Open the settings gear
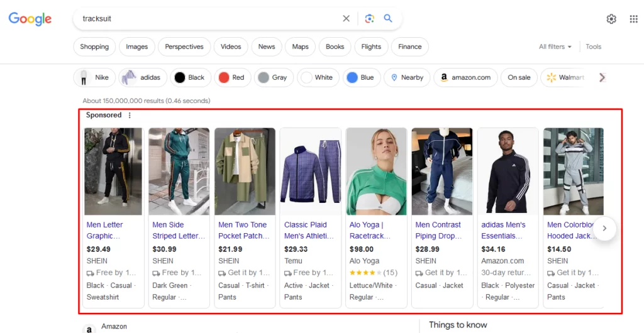 click(x=611, y=19)
